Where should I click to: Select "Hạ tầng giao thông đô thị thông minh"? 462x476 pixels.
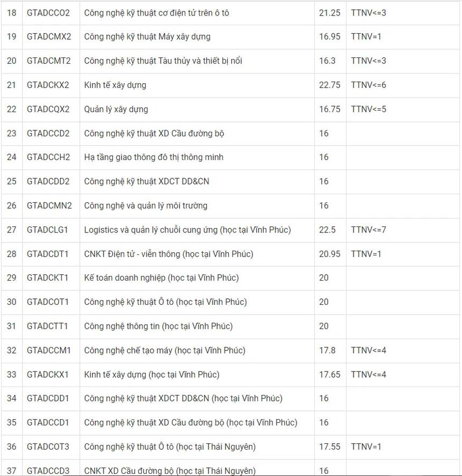(154, 157)
